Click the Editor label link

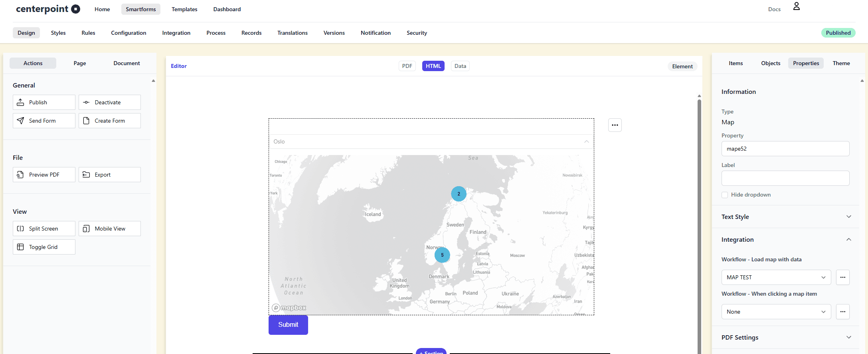pyautogui.click(x=179, y=66)
